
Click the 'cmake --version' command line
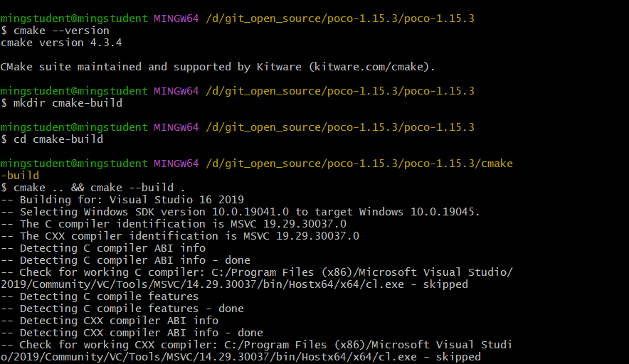pos(55,31)
